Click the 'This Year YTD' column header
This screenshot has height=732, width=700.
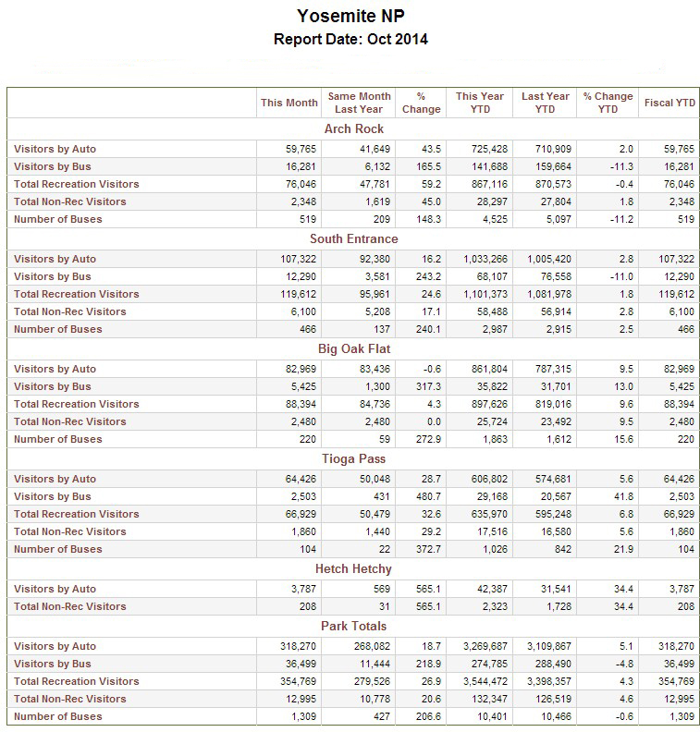point(480,103)
